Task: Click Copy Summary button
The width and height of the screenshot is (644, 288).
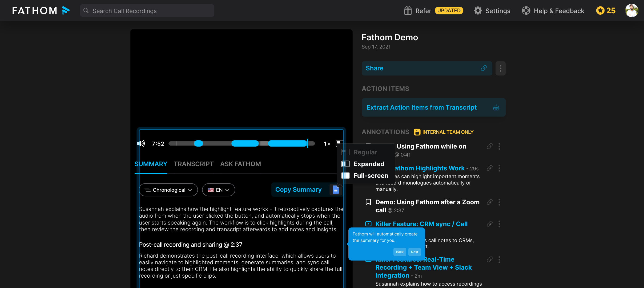Action: click(x=299, y=190)
